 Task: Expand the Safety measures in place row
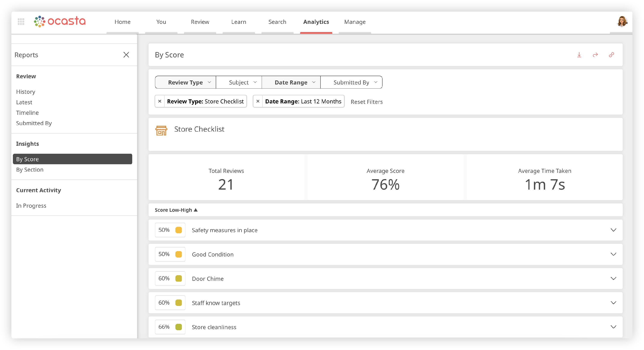[x=613, y=230]
